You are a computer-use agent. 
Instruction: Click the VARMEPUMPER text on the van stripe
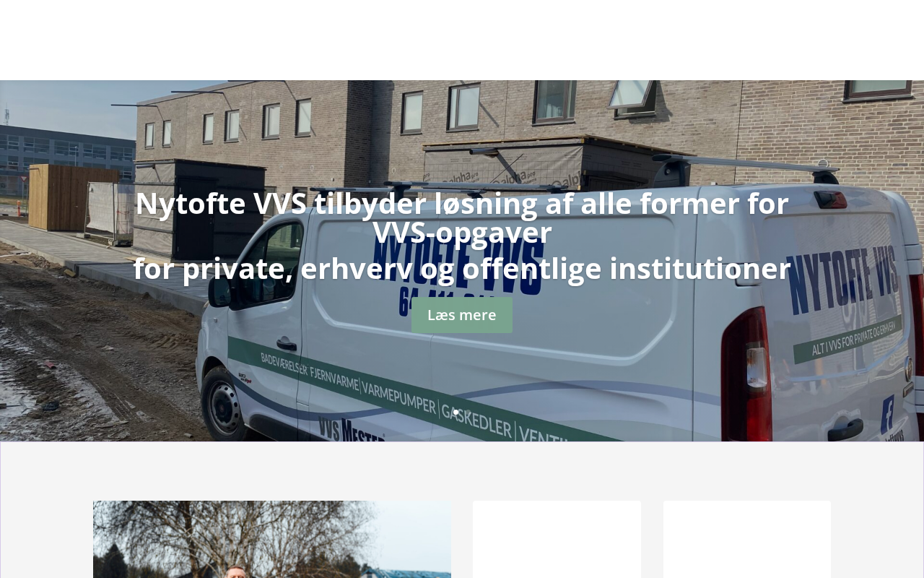(398, 397)
